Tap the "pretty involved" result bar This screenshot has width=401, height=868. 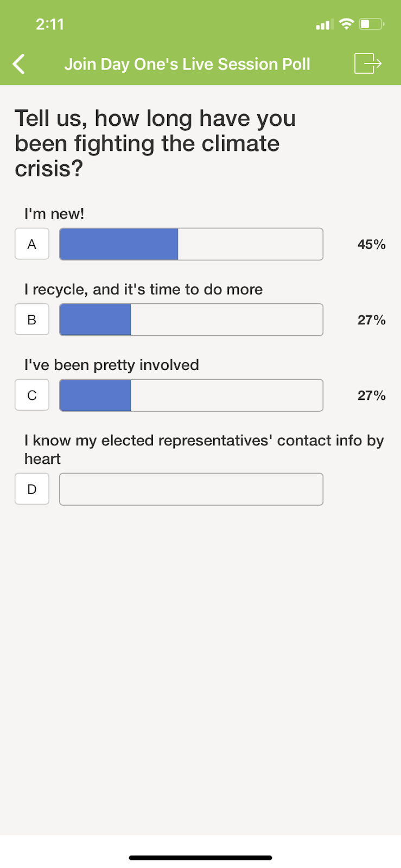(x=191, y=395)
